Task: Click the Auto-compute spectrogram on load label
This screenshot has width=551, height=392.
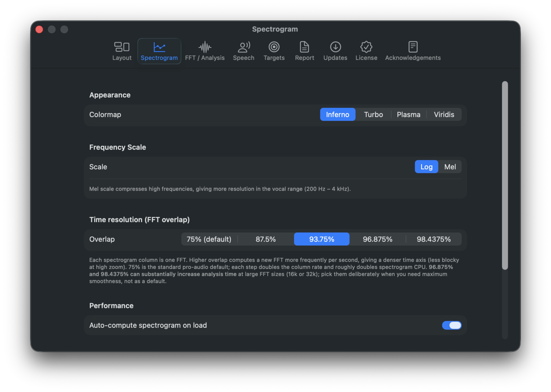Action: coord(148,325)
